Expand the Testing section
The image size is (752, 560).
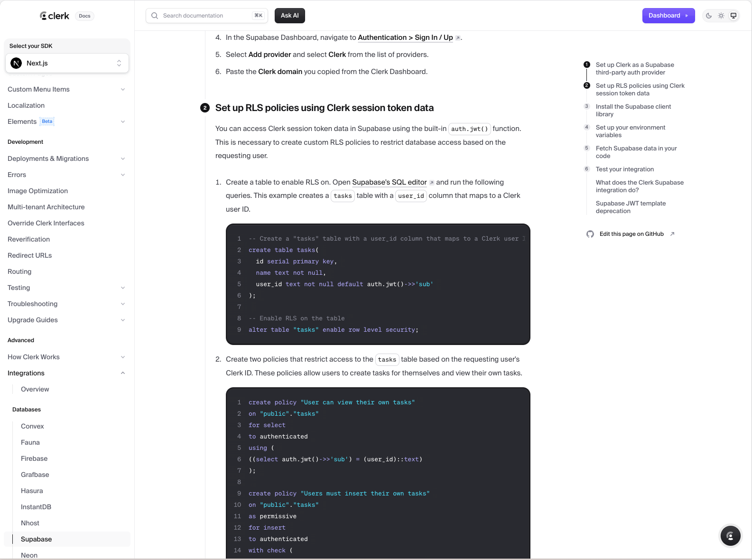(x=123, y=288)
